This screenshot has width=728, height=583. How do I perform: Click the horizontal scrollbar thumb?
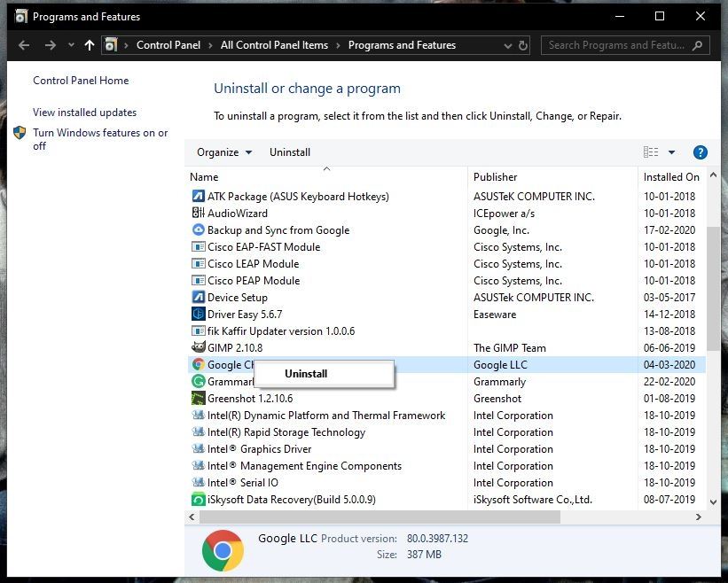click(380, 517)
